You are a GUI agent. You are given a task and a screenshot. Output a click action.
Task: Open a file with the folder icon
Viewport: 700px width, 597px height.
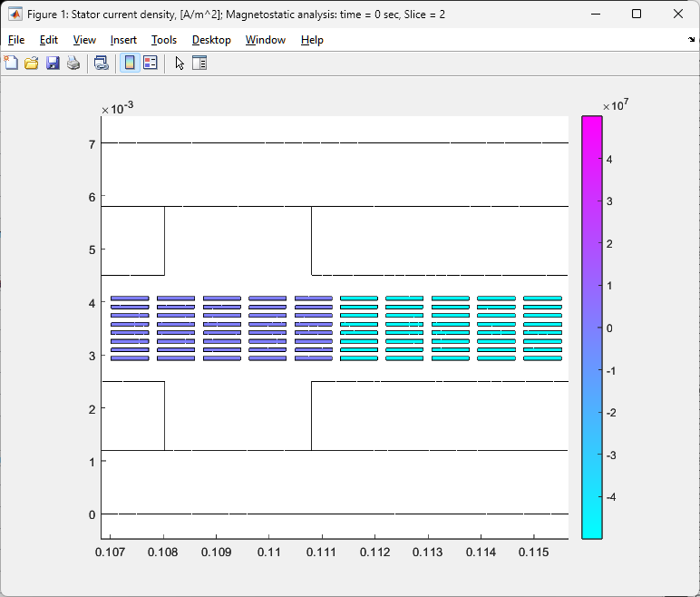click(x=31, y=63)
